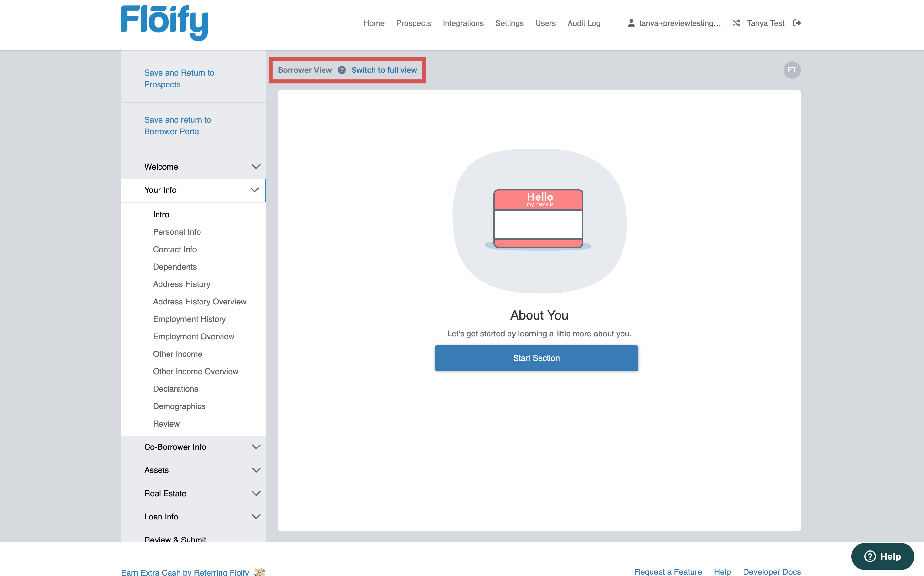Expand the Welcome section
The image size is (924, 576).
coord(256,167)
